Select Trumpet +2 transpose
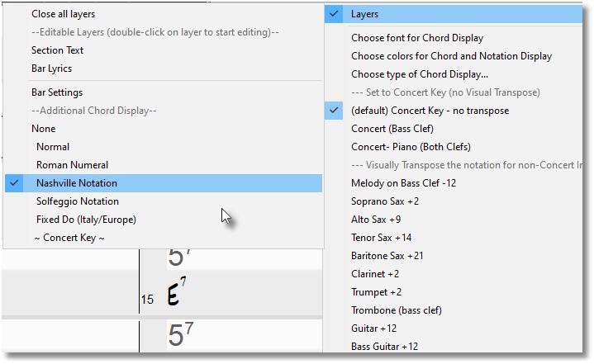This screenshot has width=594, height=364. (x=376, y=292)
